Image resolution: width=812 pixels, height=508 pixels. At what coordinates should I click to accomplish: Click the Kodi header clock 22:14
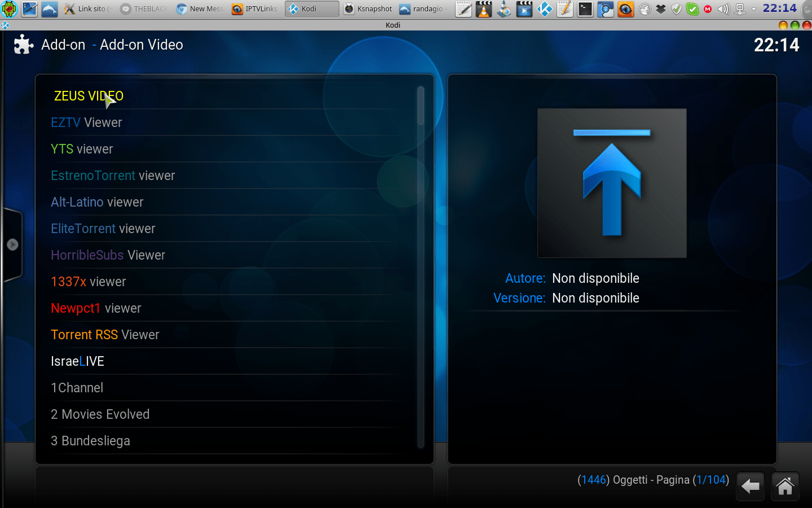(x=776, y=45)
